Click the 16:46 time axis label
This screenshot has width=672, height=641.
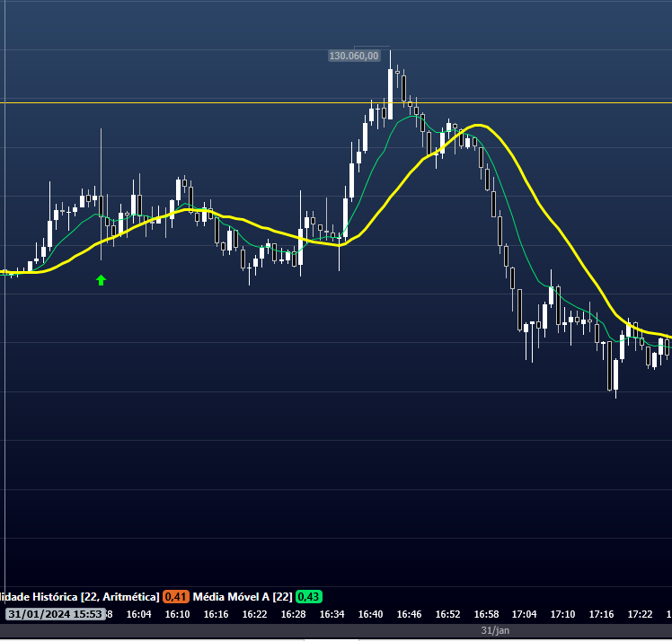[409, 614]
